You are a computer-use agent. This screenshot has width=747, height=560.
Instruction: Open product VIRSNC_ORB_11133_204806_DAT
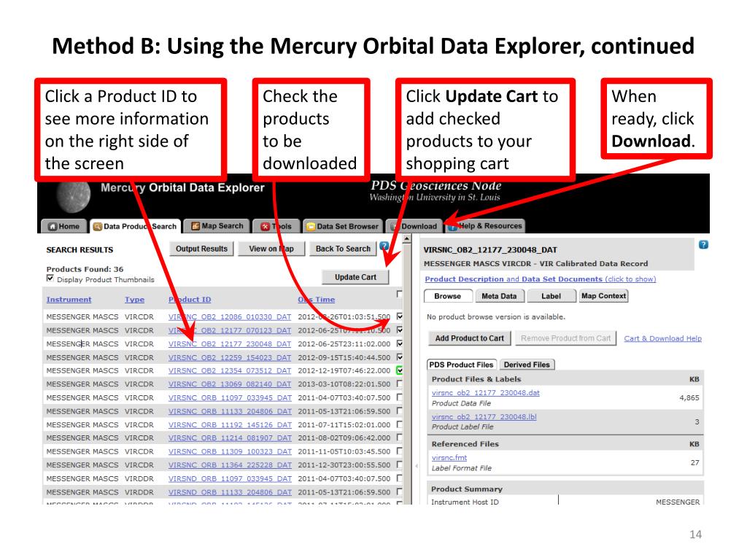230,411
